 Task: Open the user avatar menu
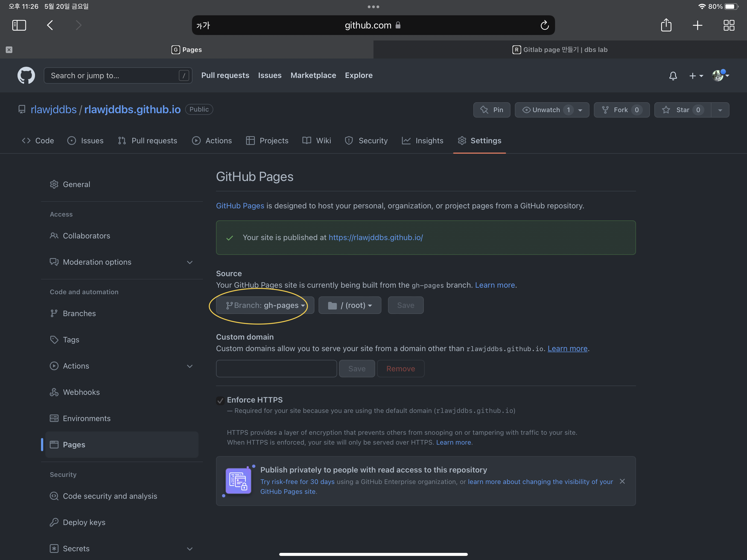(720, 75)
